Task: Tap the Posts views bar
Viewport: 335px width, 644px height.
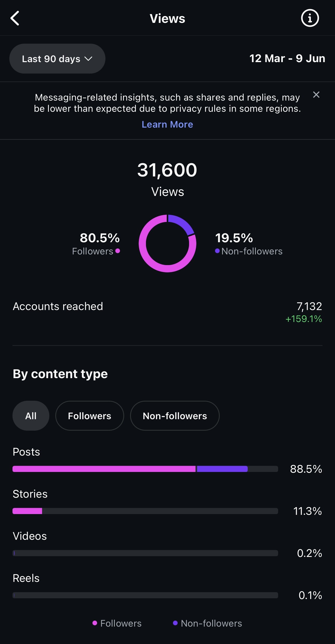Action: click(145, 469)
